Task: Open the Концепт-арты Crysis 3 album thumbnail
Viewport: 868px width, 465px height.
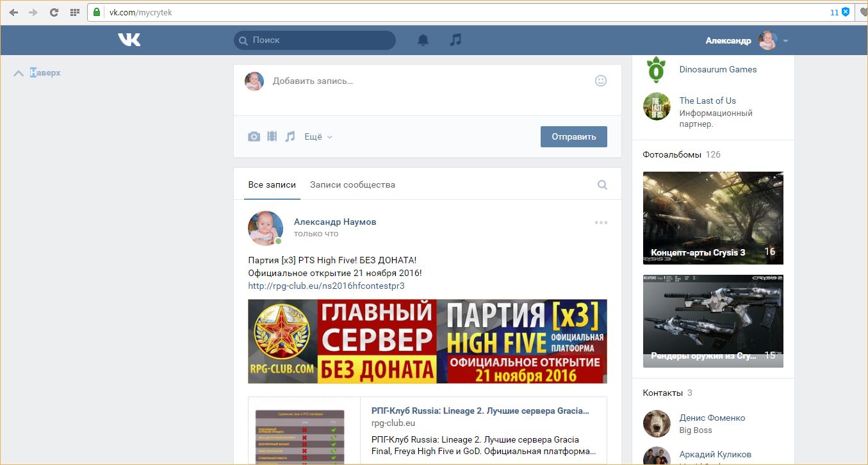Action: pyautogui.click(x=713, y=218)
